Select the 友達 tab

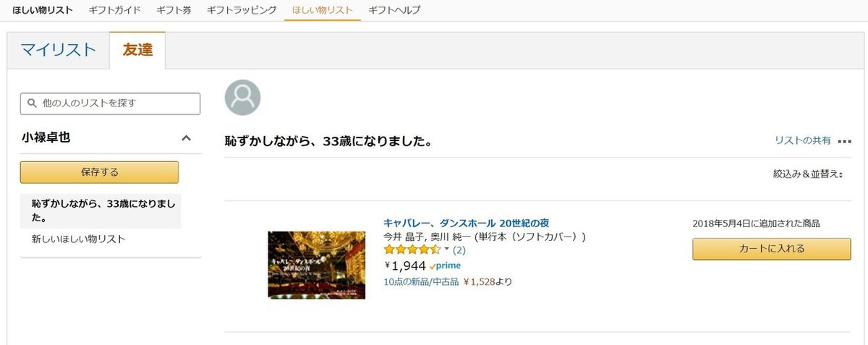pos(137,50)
